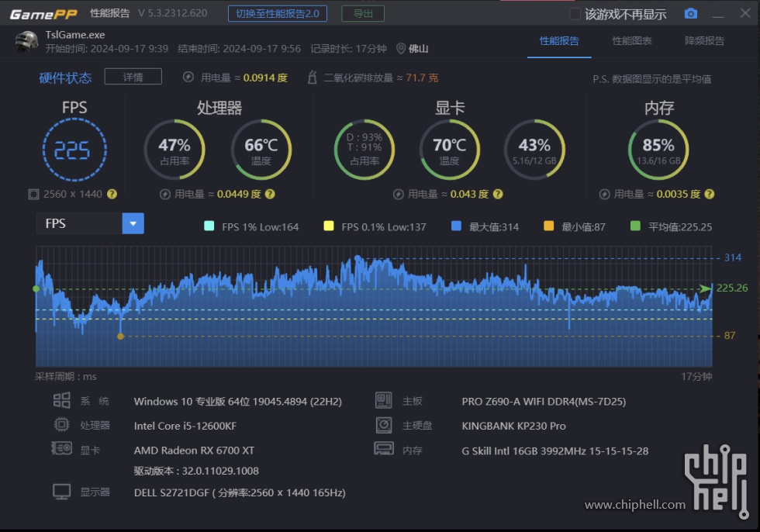Click the PRO Z690-A WIFI DDR4 motherboard text

pyautogui.click(x=544, y=402)
